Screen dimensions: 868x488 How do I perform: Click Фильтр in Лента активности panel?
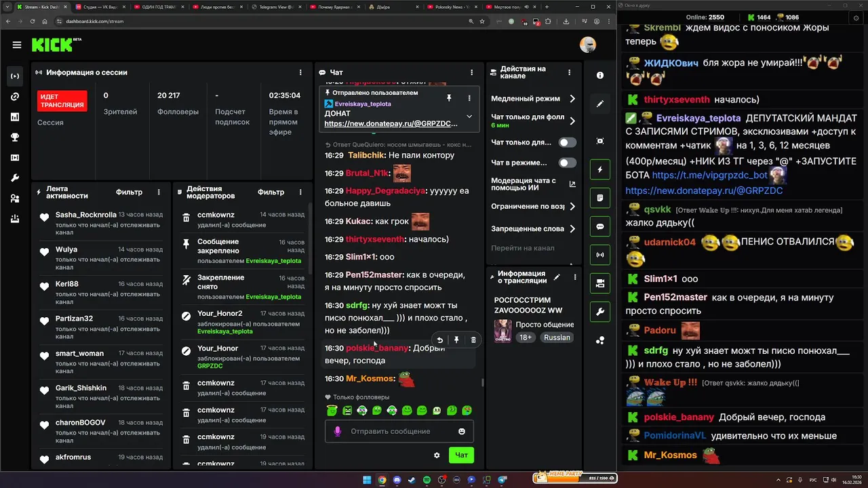[x=129, y=192]
